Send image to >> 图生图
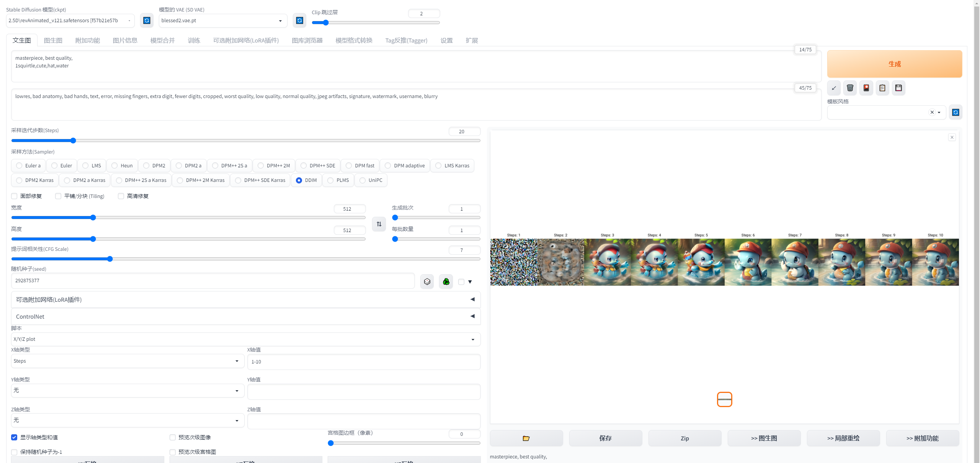Screen dimensions: 980x463 tap(764, 438)
